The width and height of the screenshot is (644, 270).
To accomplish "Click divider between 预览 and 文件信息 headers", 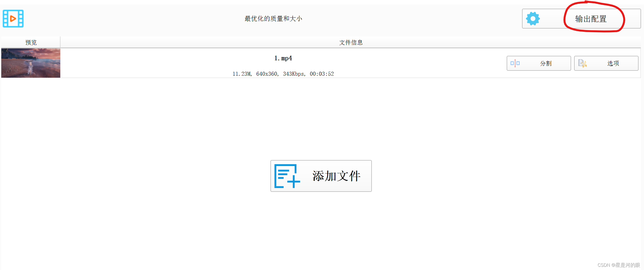I will pyautogui.click(x=60, y=42).
